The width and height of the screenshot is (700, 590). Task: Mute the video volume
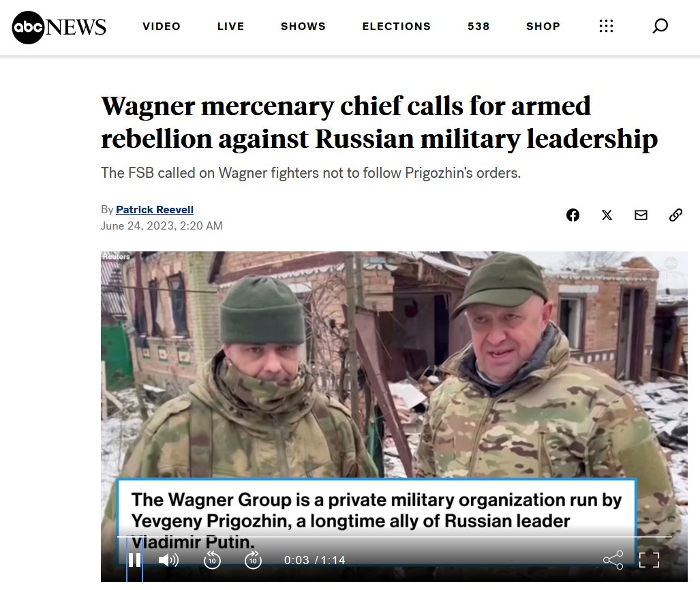168,559
